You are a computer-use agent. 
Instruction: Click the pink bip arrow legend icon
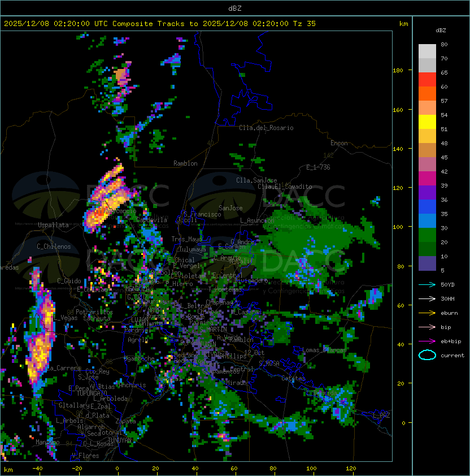coord(427,327)
